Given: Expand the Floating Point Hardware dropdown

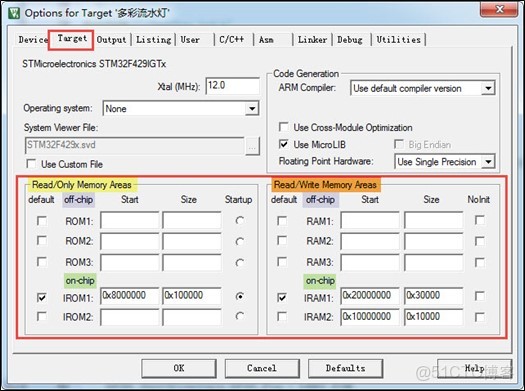Looking at the screenshot, I should coord(488,162).
